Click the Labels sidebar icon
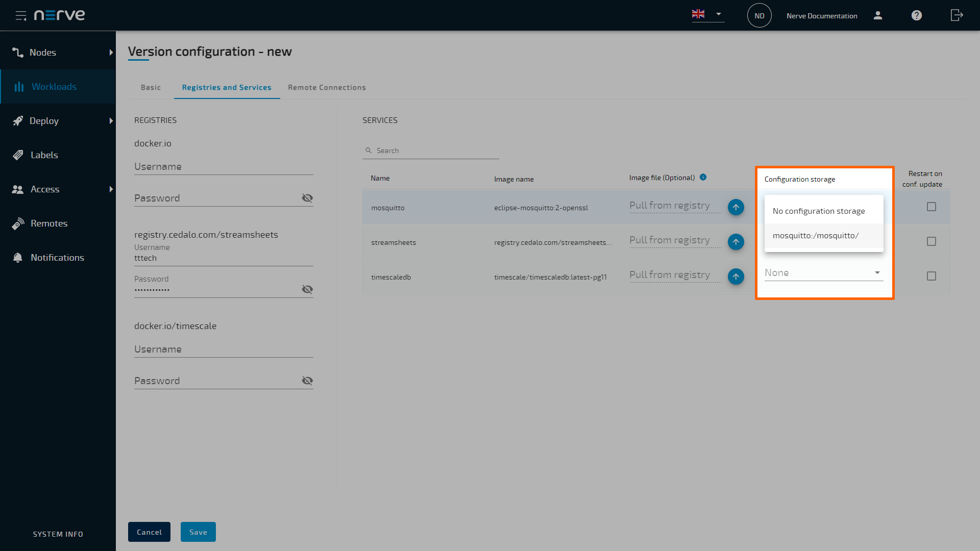The width and height of the screenshot is (980, 551). (x=18, y=155)
